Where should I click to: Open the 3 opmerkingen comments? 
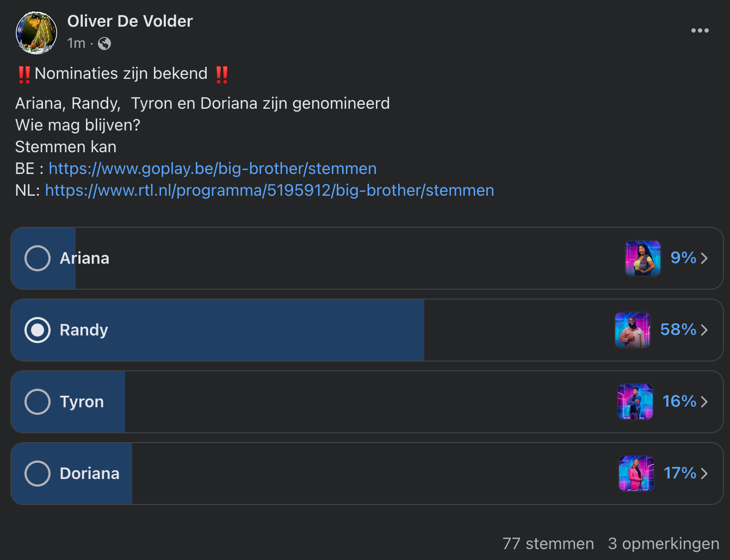[664, 544]
